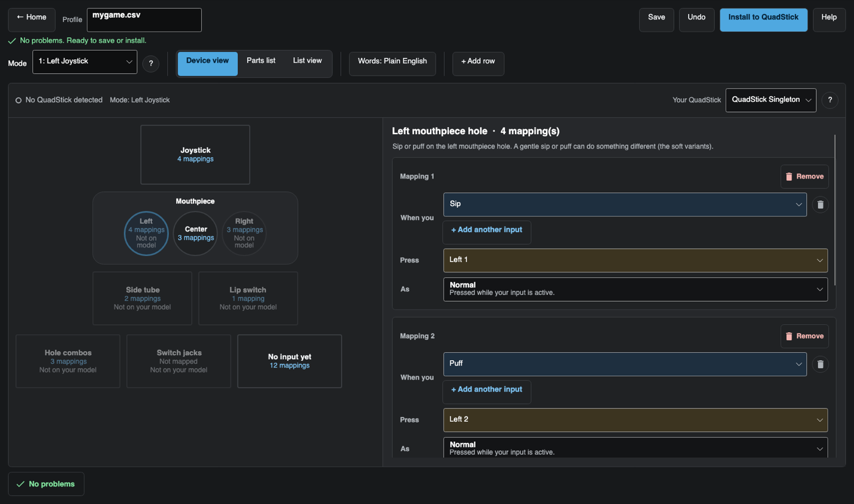The width and height of the screenshot is (854, 504).
Task: Undo the last change
Action: (x=697, y=20)
